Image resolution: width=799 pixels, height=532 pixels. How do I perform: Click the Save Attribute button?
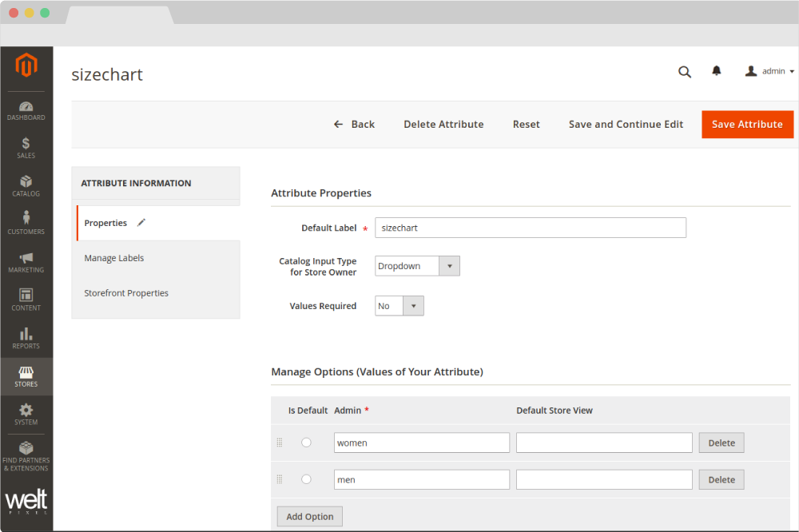[x=747, y=125]
